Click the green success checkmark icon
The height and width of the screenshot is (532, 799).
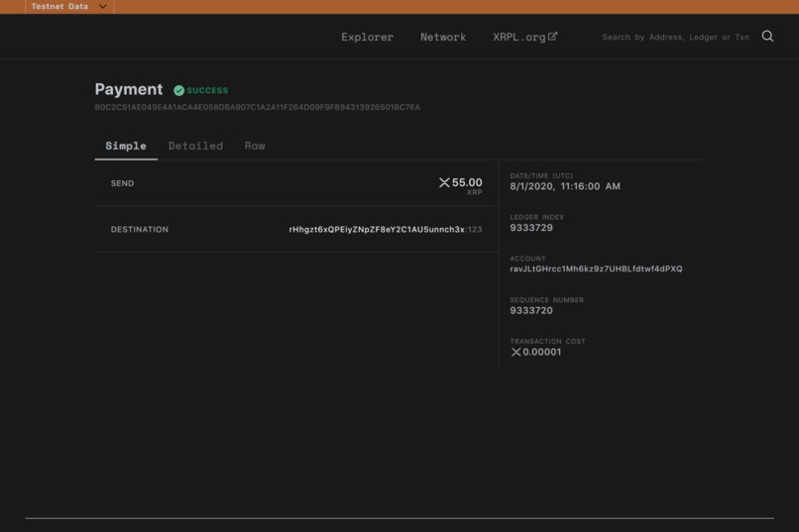(x=178, y=90)
